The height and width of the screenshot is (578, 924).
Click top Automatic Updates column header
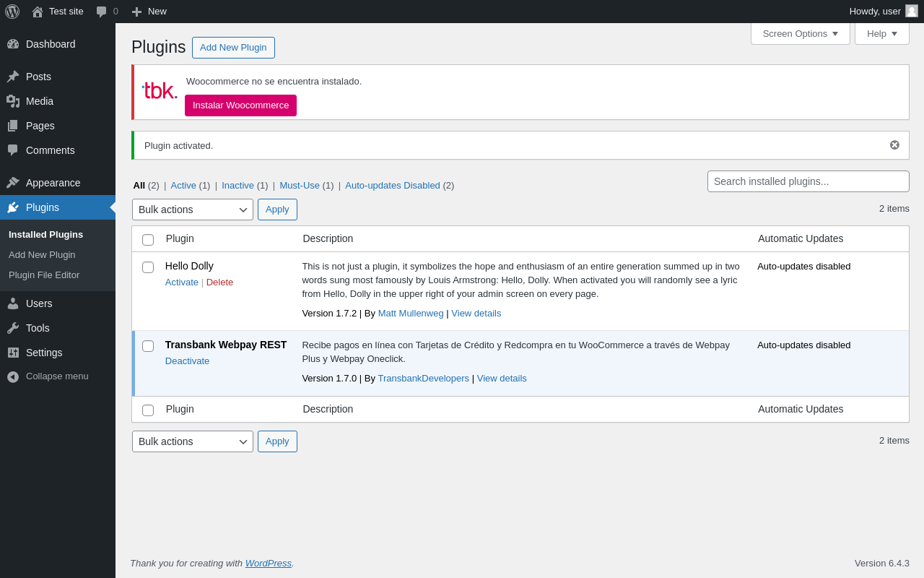click(801, 238)
